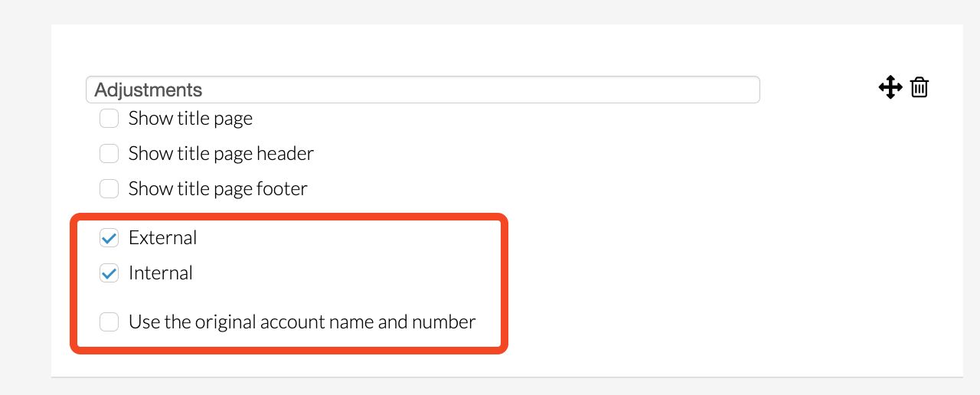Tick the Show title page header checkbox
This screenshot has width=980, height=395.
coord(109,154)
